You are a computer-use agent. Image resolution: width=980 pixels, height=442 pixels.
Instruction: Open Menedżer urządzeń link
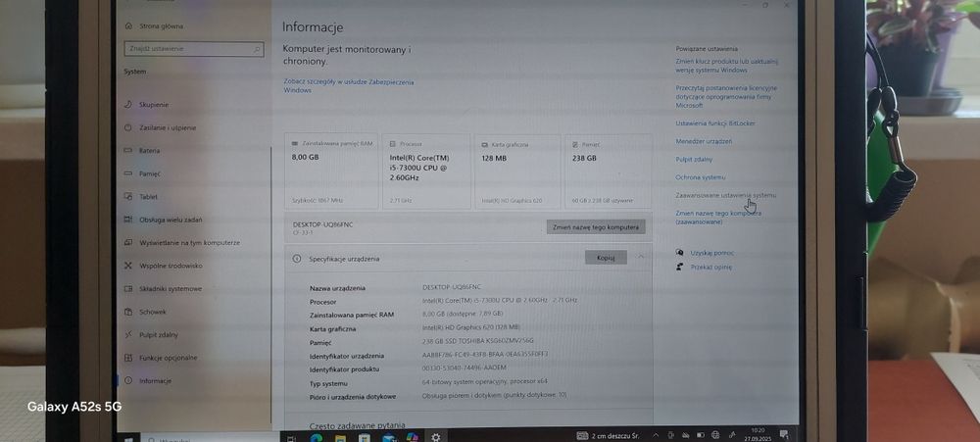point(704,141)
